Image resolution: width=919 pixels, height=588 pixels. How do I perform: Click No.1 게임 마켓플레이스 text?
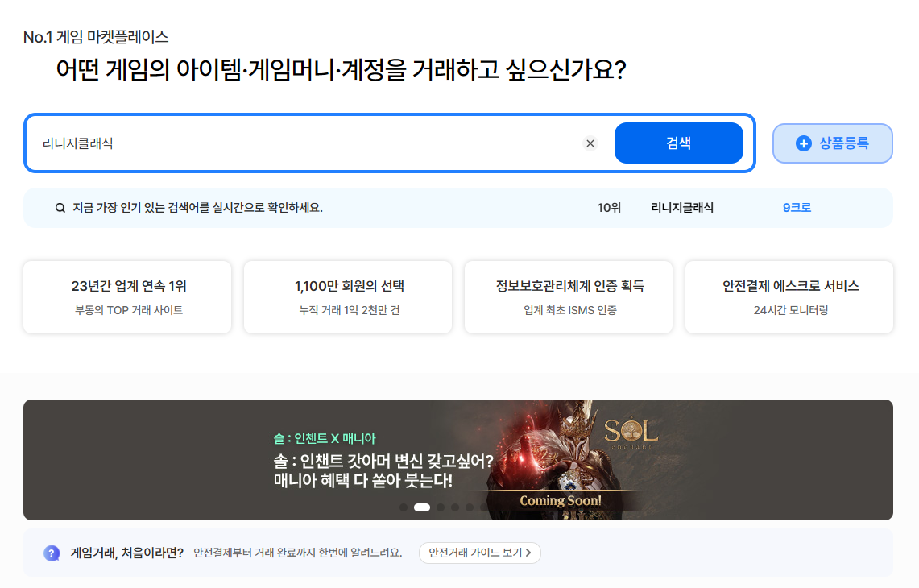(96, 38)
